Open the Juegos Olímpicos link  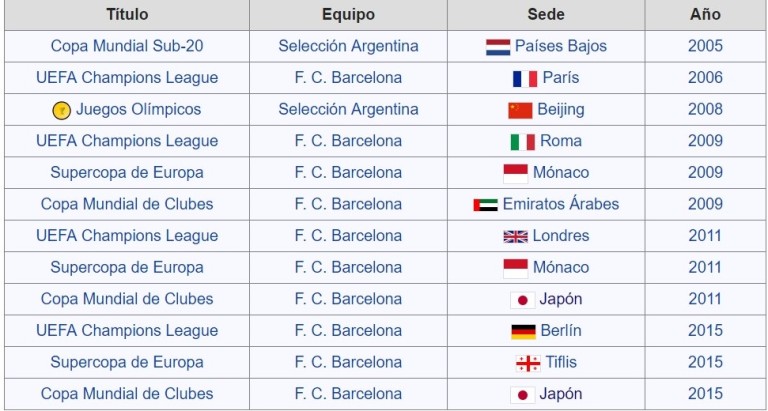click(x=138, y=109)
